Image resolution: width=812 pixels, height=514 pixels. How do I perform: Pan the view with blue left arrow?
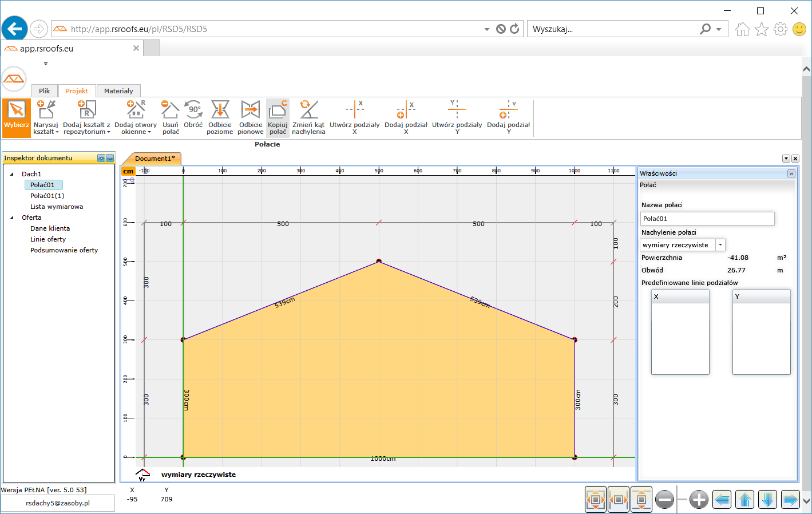coord(722,500)
